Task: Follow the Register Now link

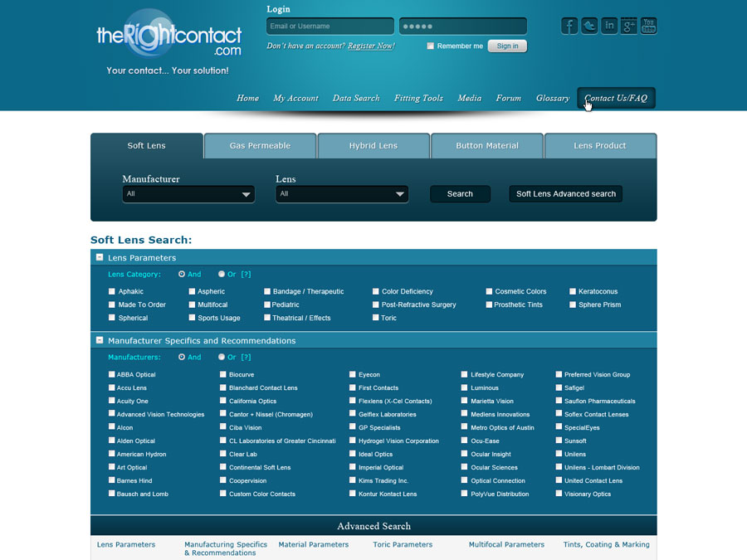Action: [371, 46]
